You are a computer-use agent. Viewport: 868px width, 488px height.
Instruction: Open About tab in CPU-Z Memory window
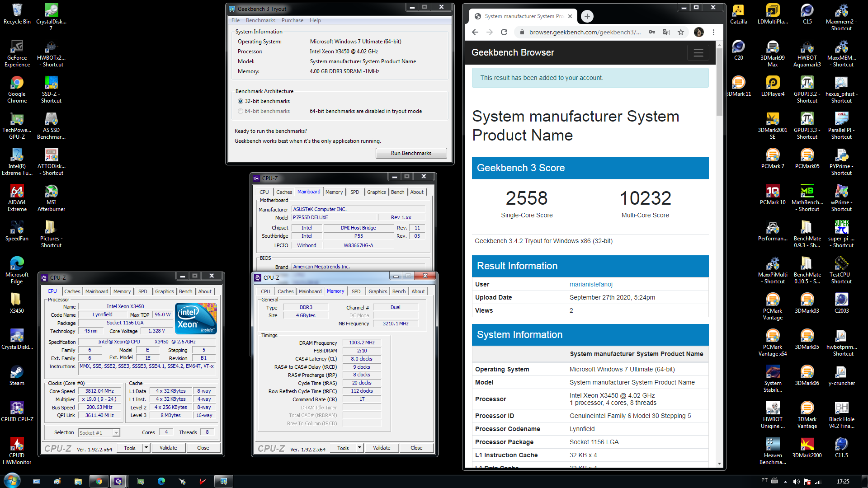418,291
